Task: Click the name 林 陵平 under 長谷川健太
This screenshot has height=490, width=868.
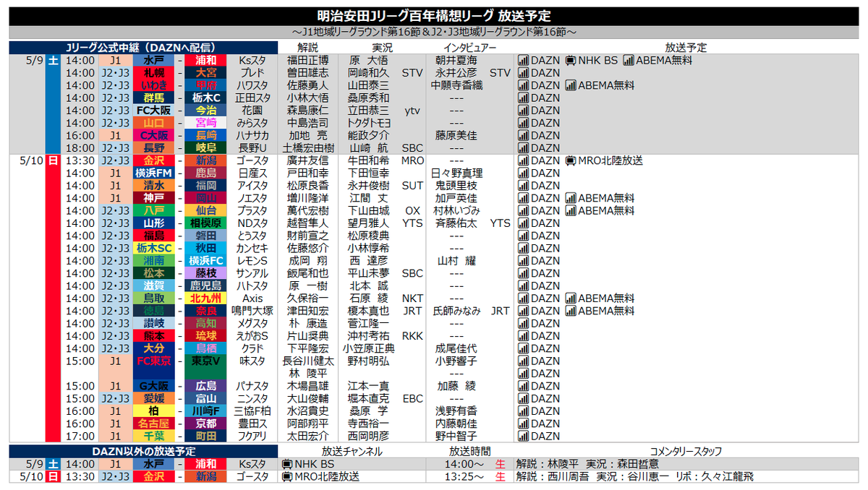Action: pyautogui.click(x=308, y=373)
